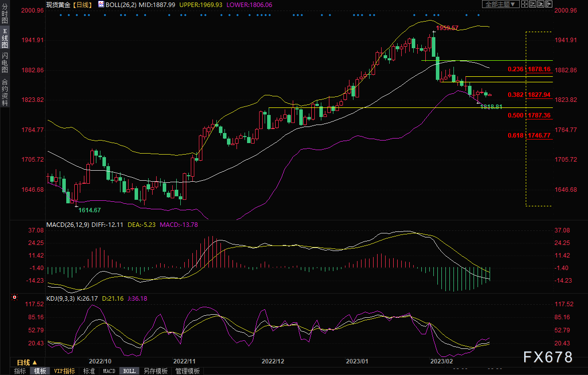Click the DEA:-5.23 value
The height and width of the screenshot is (375, 588).
[142, 224]
